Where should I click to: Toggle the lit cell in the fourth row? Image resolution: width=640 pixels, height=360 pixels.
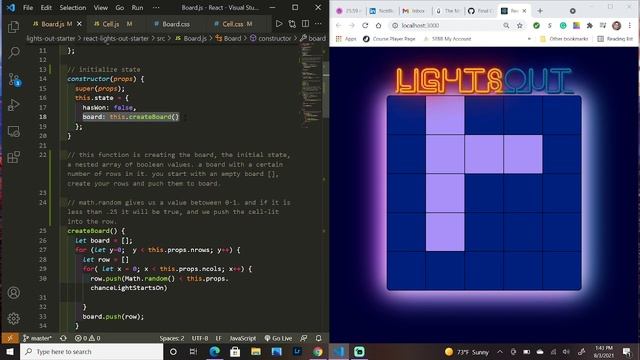445,232
